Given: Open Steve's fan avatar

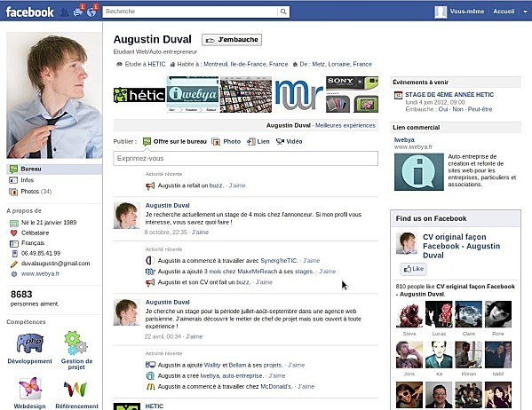Looking at the screenshot, I should tap(409, 314).
